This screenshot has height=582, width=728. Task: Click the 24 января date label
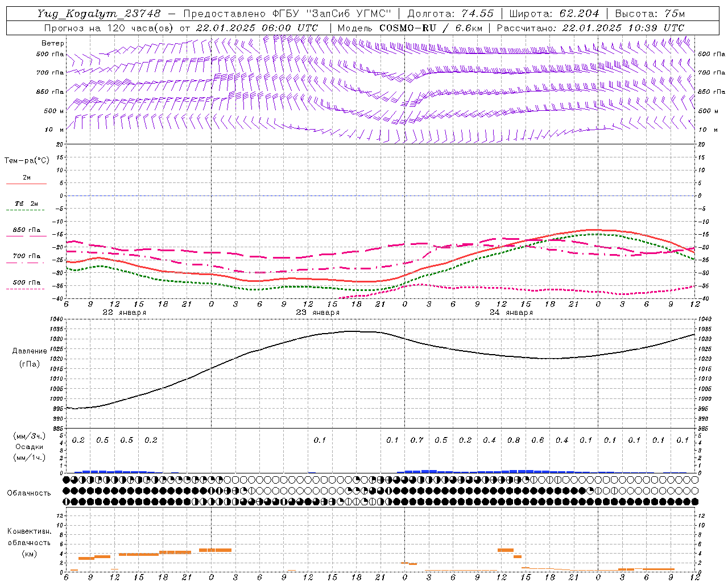point(511,313)
